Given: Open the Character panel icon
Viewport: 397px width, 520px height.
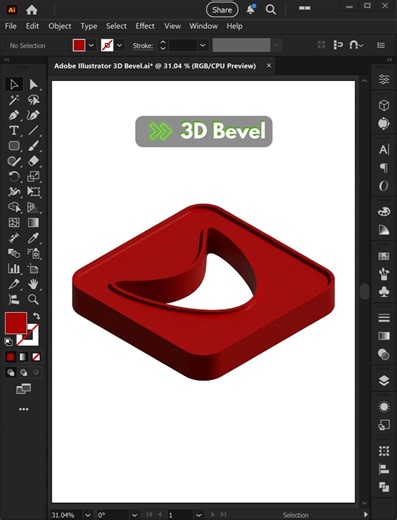Looking at the screenshot, I should 384,150.
